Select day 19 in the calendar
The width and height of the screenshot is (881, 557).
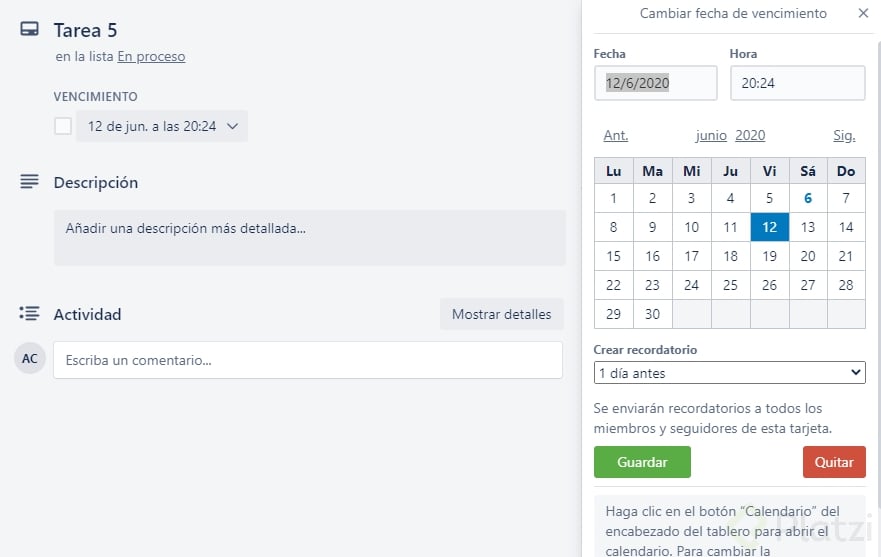click(769, 256)
